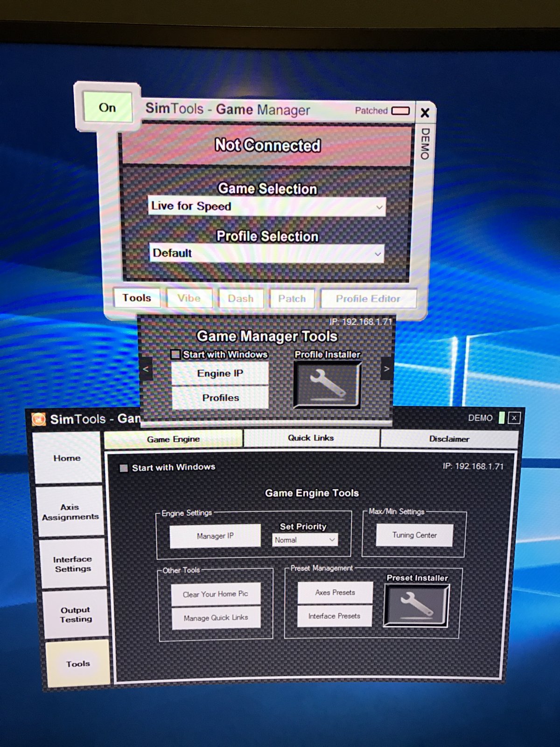Click the green status indicator beside DEMO
This screenshot has width=560, height=747.
(502, 417)
